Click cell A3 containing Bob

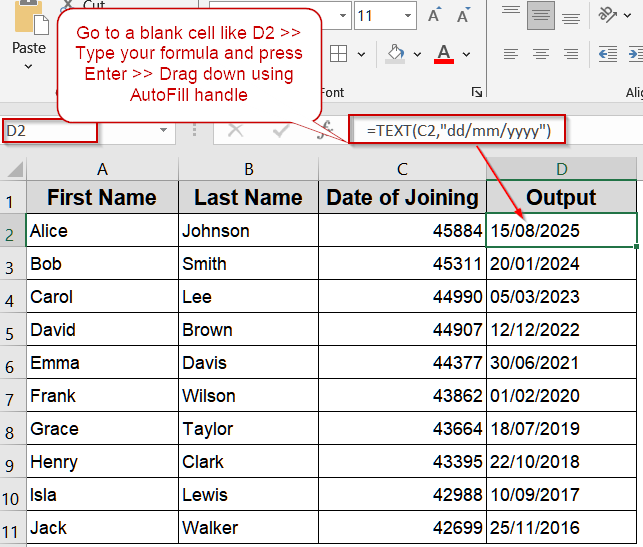tap(102, 264)
